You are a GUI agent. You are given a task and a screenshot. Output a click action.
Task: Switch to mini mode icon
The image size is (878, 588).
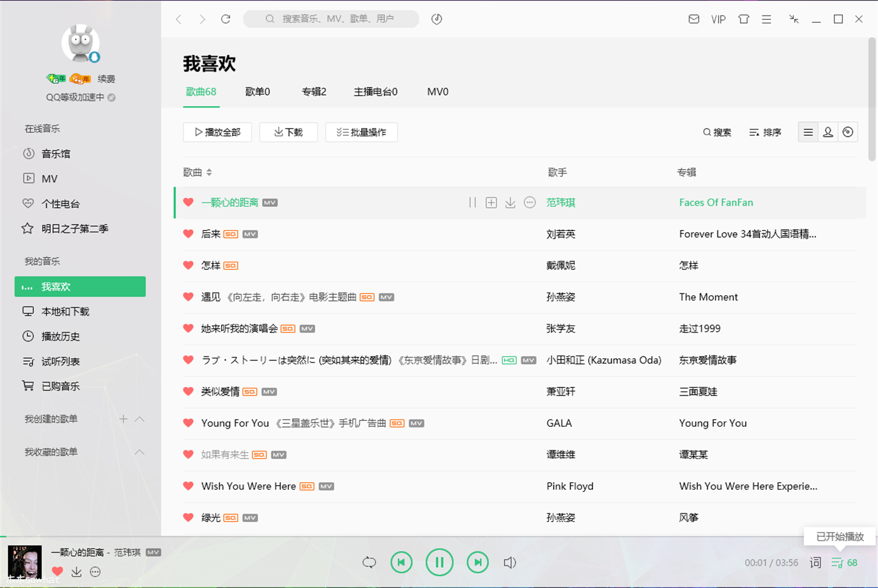coord(794,19)
